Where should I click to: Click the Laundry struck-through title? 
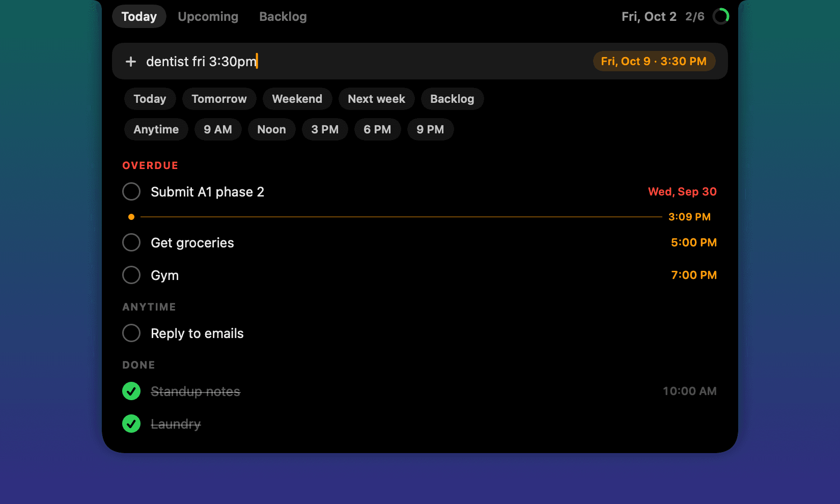176,424
